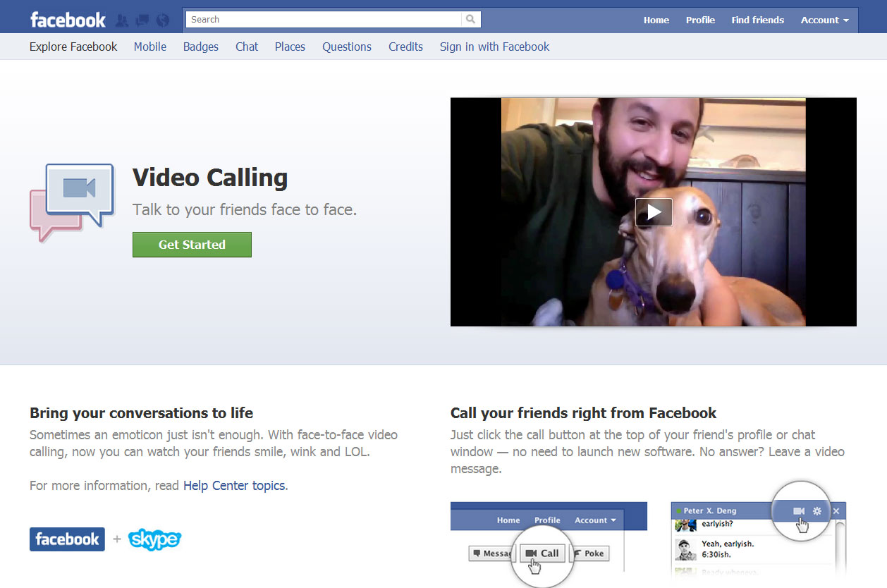This screenshot has width=887, height=588.
Task: Open the Help Center topics link
Action: tap(234, 485)
